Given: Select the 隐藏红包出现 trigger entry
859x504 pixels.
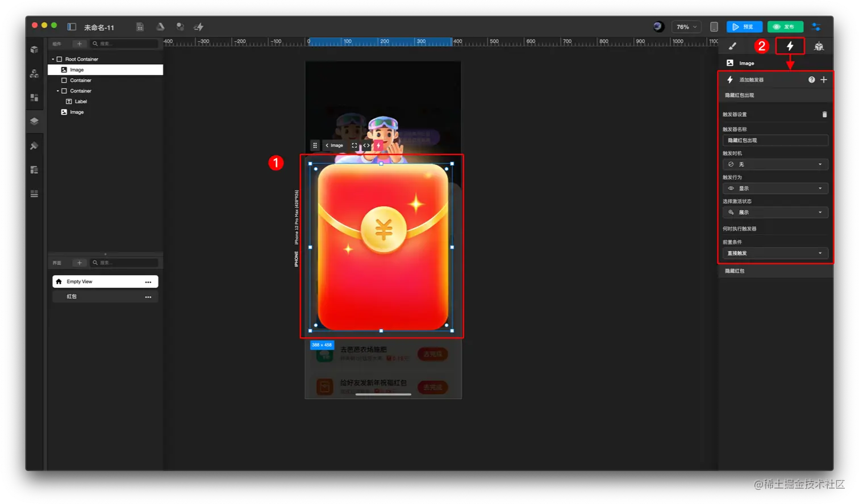Looking at the screenshot, I should click(775, 95).
